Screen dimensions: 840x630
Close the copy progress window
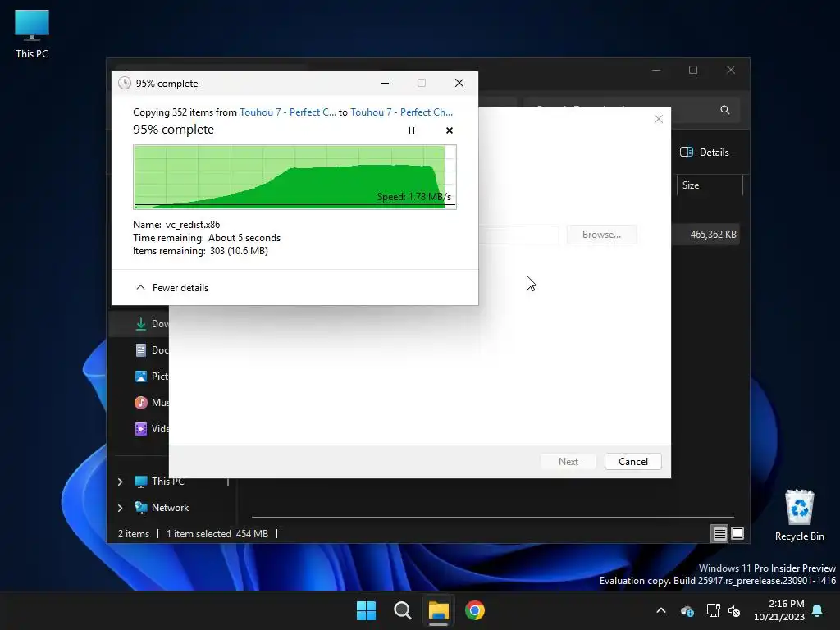(459, 83)
